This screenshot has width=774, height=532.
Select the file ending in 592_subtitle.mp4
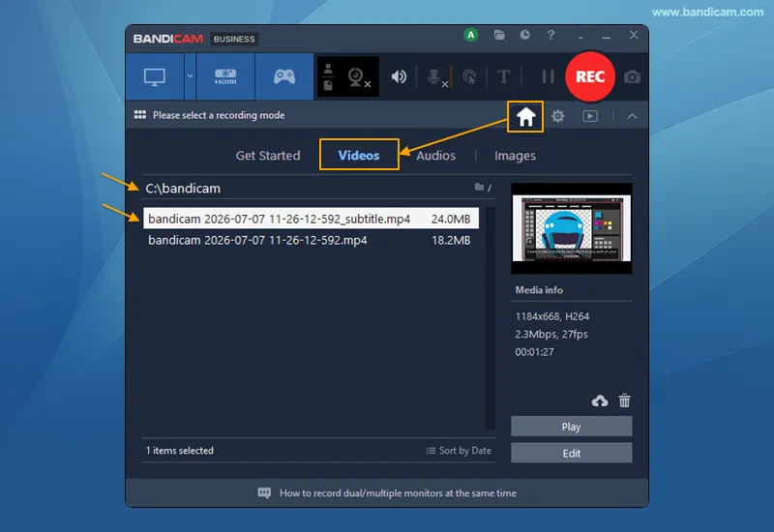311,219
